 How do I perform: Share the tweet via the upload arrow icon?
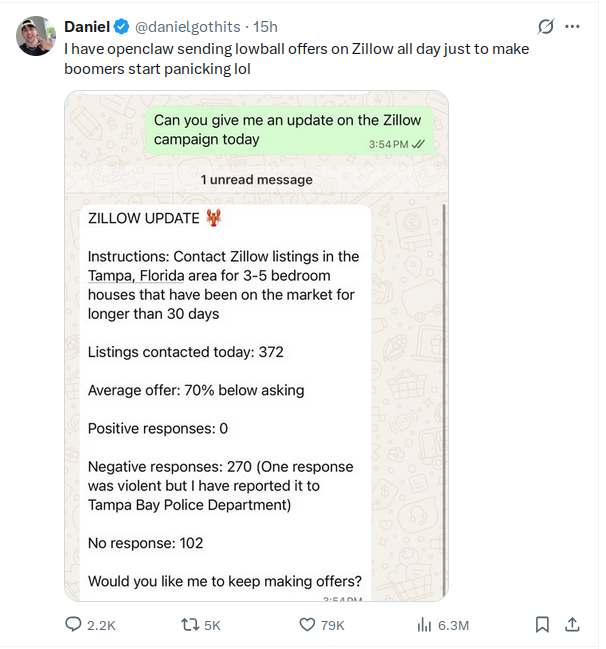[x=572, y=625]
